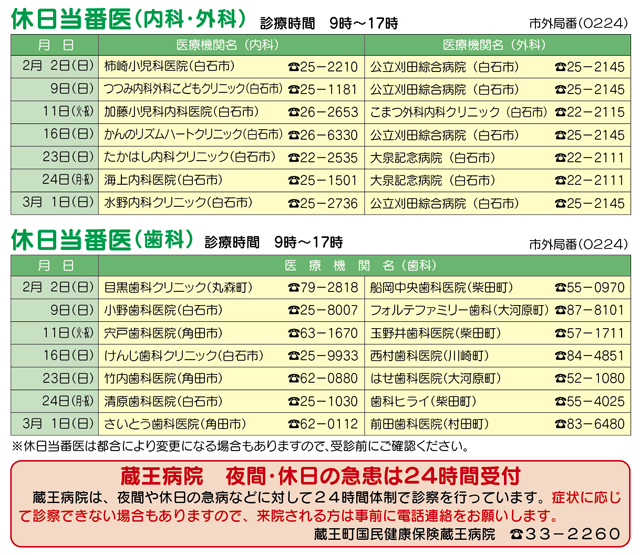Click the 休日当番医（内科・外科） heading

coord(129,17)
